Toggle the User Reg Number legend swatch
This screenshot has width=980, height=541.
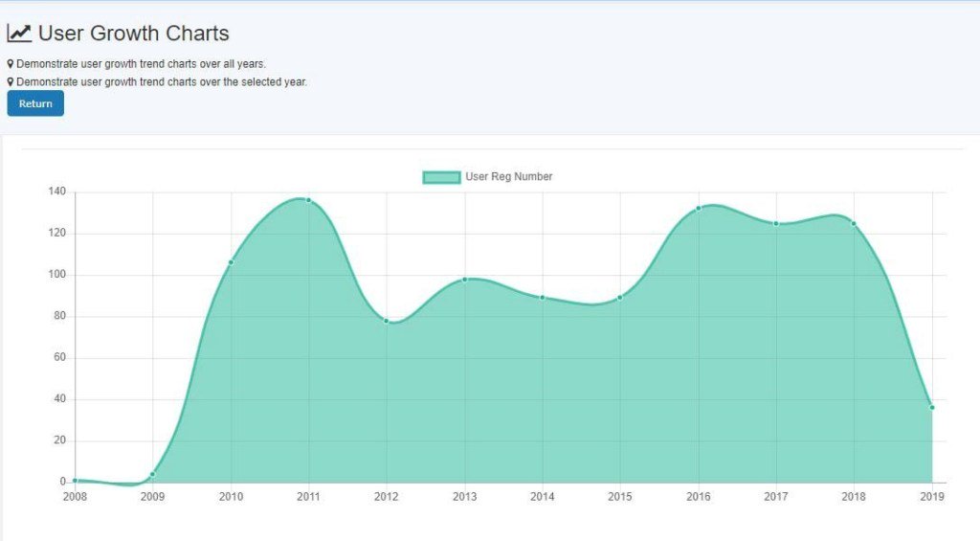click(441, 177)
